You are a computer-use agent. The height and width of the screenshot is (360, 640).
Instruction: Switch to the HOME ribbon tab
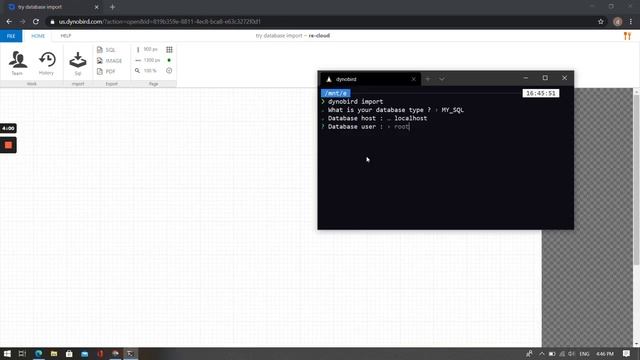coord(38,36)
